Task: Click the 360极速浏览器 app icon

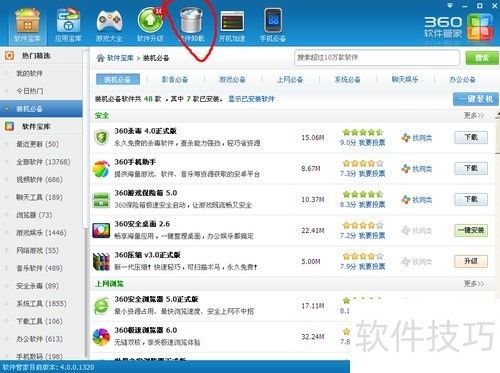Action: coord(101,337)
